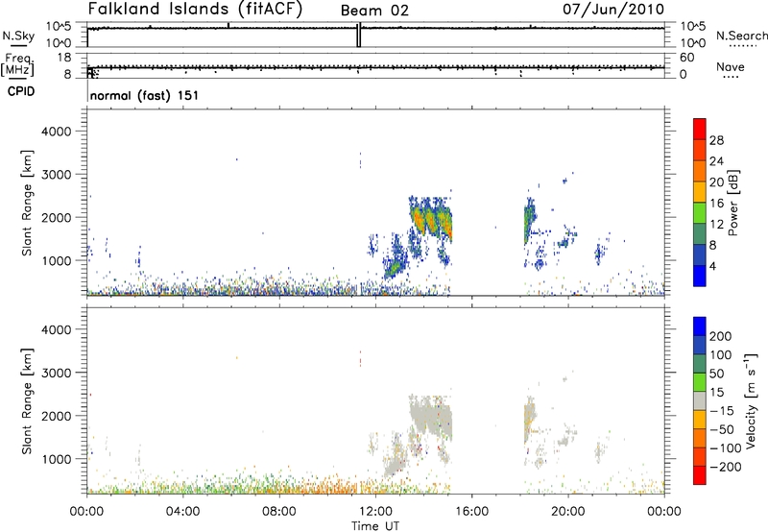Image resolution: width=768 pixels, height=532 pixels.
Task: Click the '3000' tick on velocity panel
Action: (x=56, y=373)
